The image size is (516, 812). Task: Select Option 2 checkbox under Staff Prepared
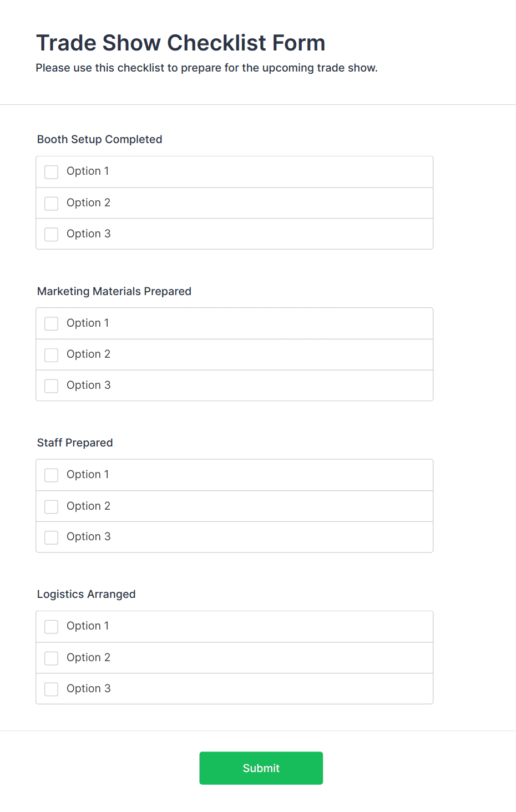coord(52,506)
